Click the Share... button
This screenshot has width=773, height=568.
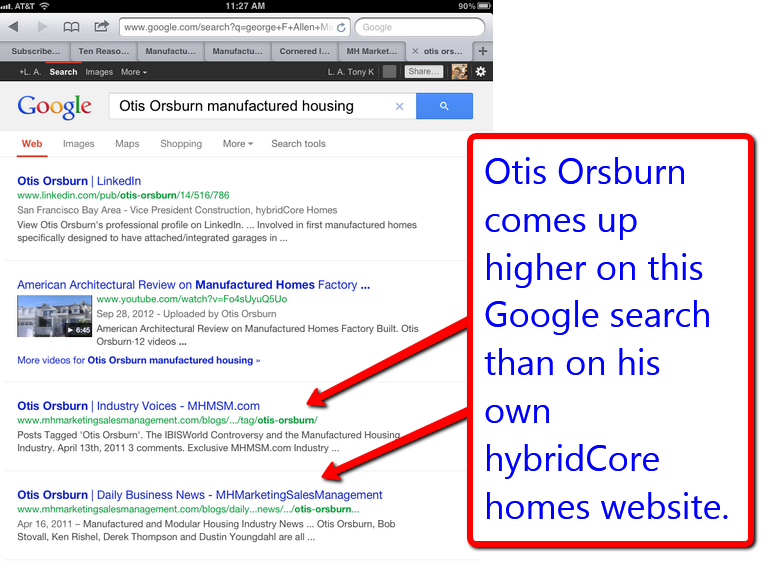pos(423,71)
